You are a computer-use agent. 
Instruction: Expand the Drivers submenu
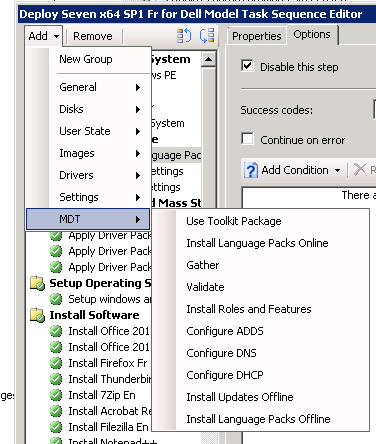pos(88,175)
